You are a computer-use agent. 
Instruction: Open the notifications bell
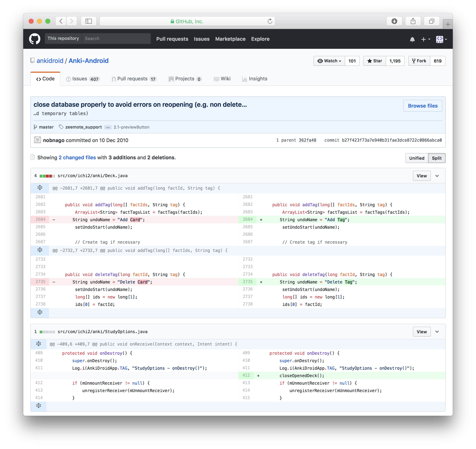click(412, 39)
